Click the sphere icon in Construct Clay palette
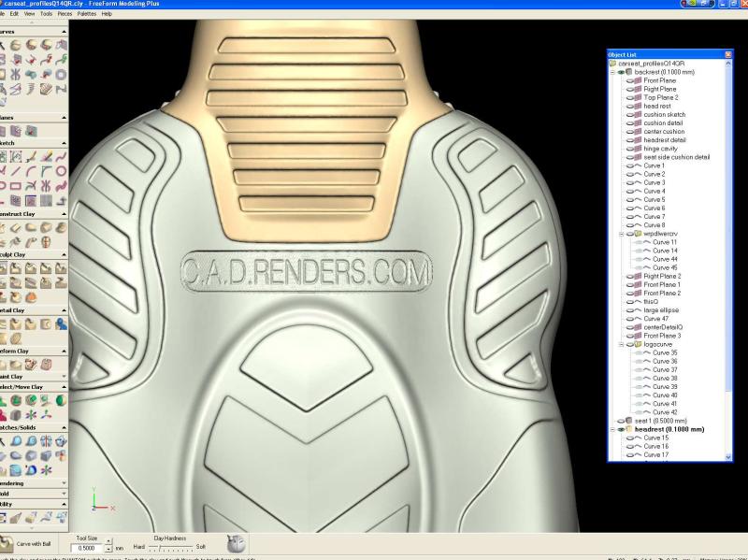The image size is (748, 560). point(61,227)
